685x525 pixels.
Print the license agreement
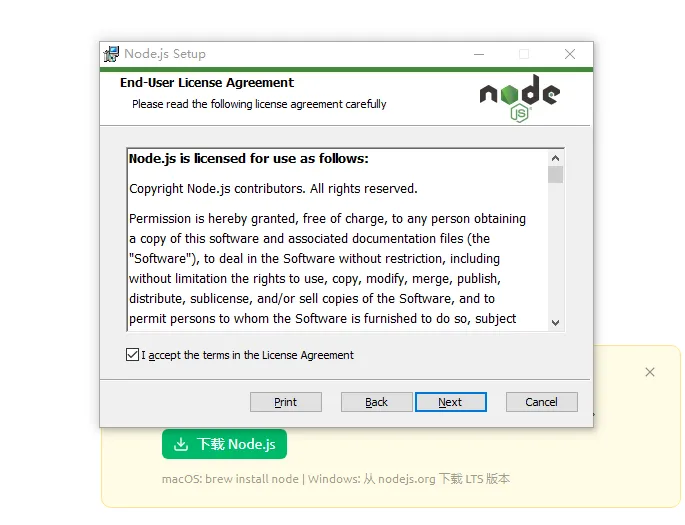[x=286, y=402]
